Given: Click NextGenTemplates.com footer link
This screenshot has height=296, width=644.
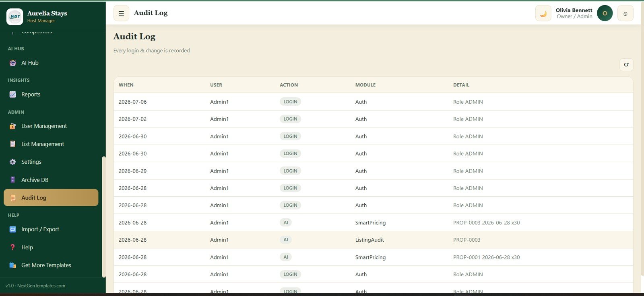Looking at the screenshot, I should [41, 286].
